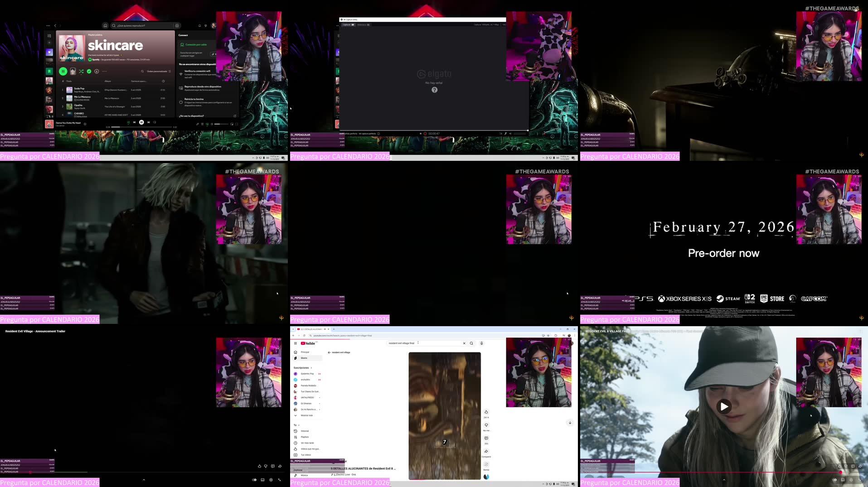Open the Orden personalizado sort dropdown

click(158, 71)
